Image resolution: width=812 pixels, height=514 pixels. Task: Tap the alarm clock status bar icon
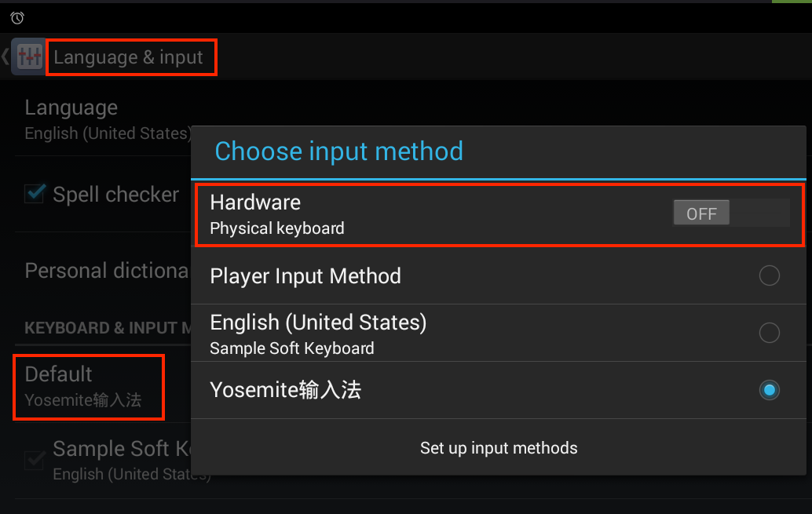click(x=17, y=18)
